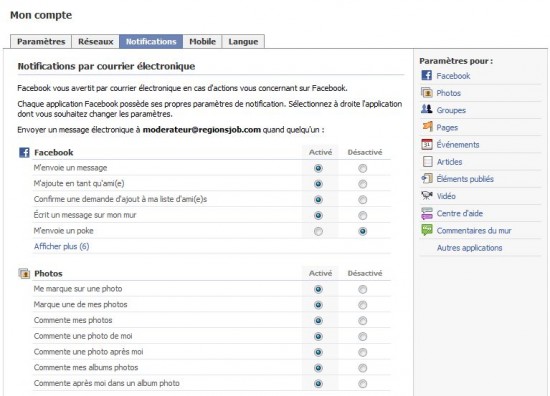550x396 pixels.
Task: Click the Vidéo camera icon
Action: point(427,196)
